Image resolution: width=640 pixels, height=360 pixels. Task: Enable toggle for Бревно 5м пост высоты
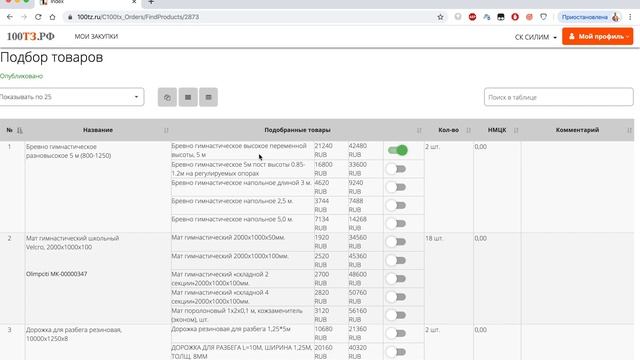click(396, 169)
